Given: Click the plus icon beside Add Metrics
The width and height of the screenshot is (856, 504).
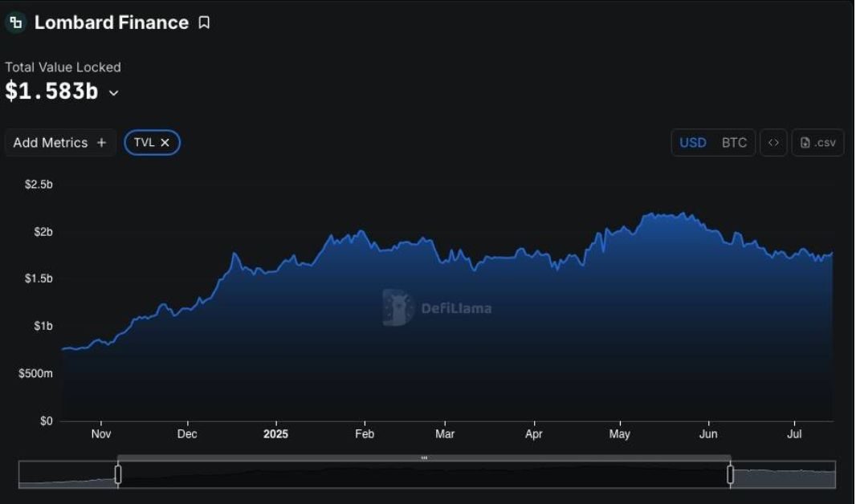Looking at the screenshot, I should point(101,143).
